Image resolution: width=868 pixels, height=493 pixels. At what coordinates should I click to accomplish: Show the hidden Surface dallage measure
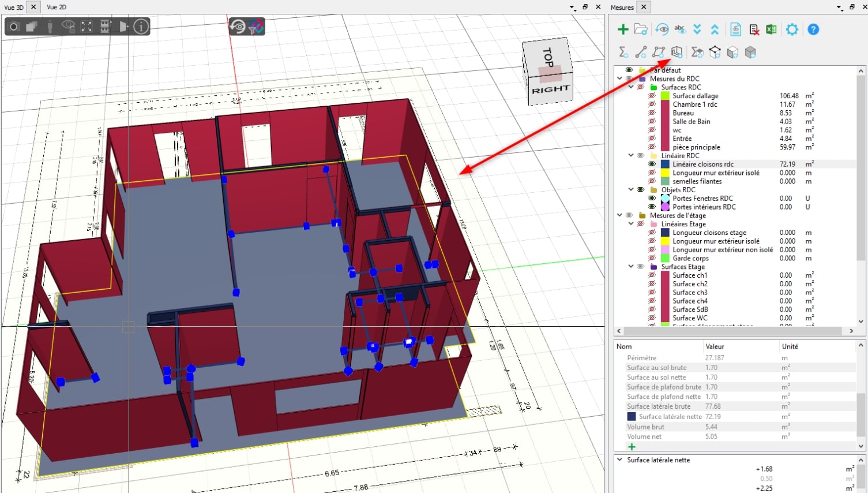click(x=652, y=96)
